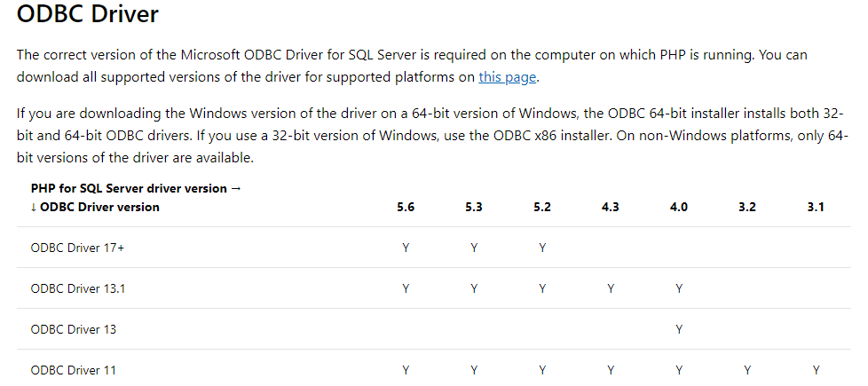The image size is (868, 386).
Task: Click the 3.2 version column header
Action: [x=747, y=208]
